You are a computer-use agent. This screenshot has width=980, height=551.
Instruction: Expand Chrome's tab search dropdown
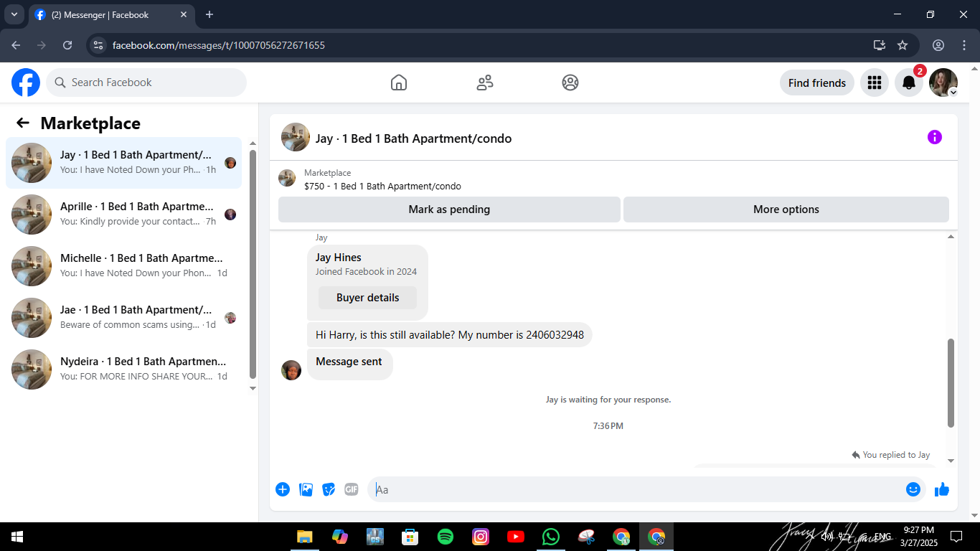[14, 14]
